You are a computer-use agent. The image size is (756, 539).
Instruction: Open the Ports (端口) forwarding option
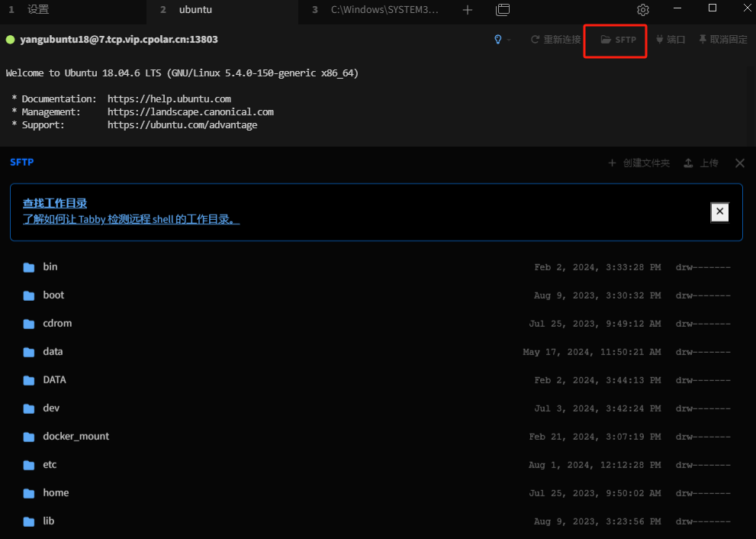(x=671, y=40)
